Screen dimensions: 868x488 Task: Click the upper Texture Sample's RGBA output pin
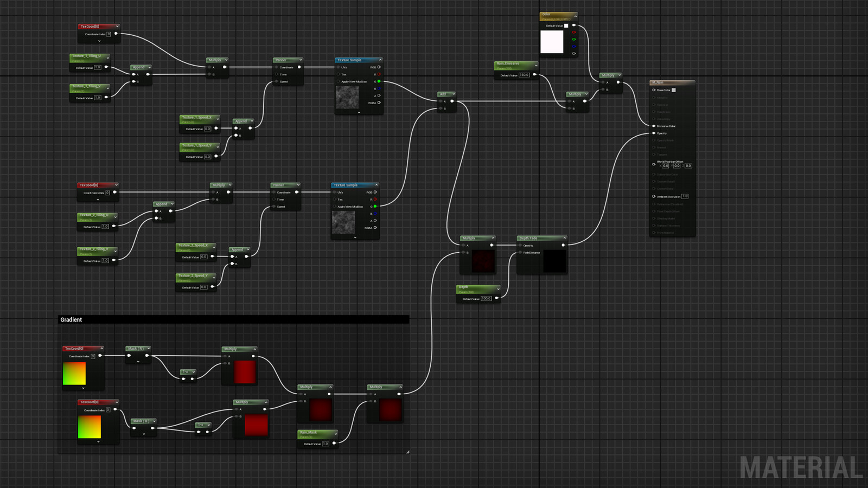(x=379, y=102)
